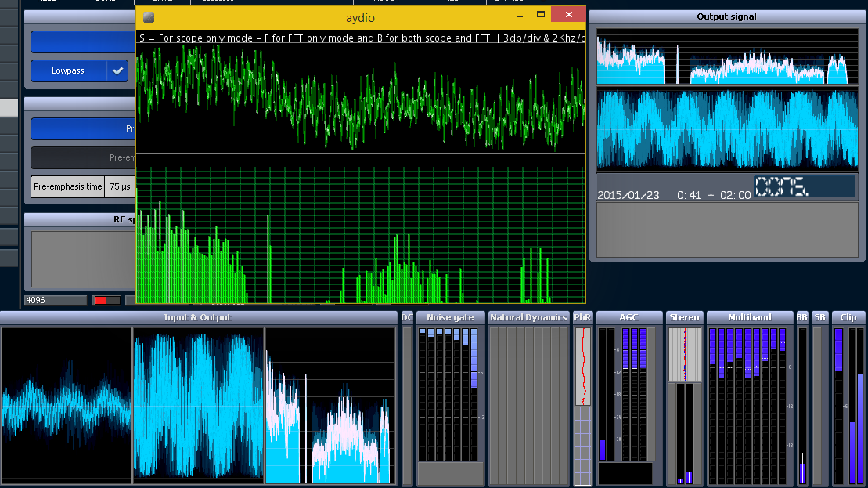Click the green scope waveform in aydio
This screenshot has width=868, height=488.
click(361, 98)
